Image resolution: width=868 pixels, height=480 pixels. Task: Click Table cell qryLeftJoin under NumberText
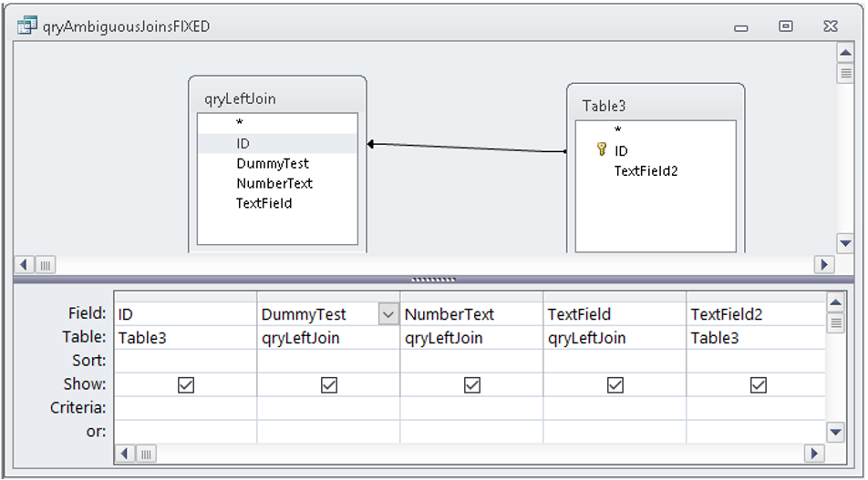click(x=471, y=338)
